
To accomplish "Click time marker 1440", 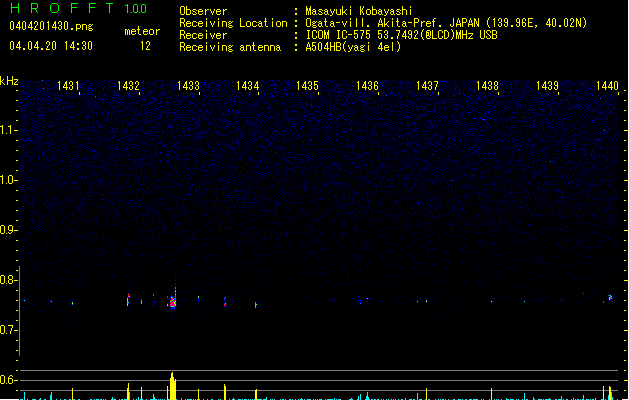I will (607, 86).
